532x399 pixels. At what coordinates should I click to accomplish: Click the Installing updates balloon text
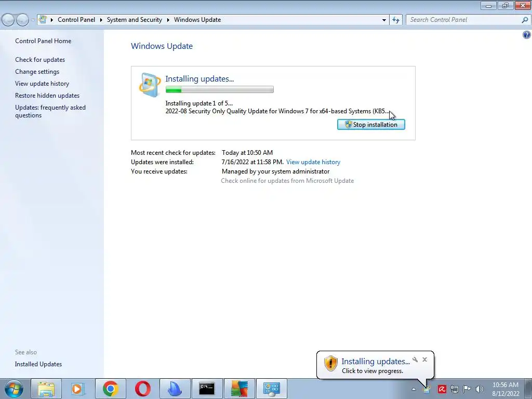point(376,362)
